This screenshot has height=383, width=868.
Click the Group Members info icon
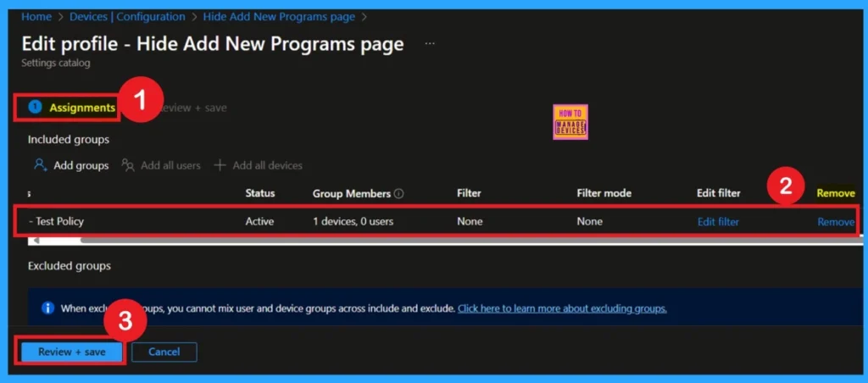point(398,194)
